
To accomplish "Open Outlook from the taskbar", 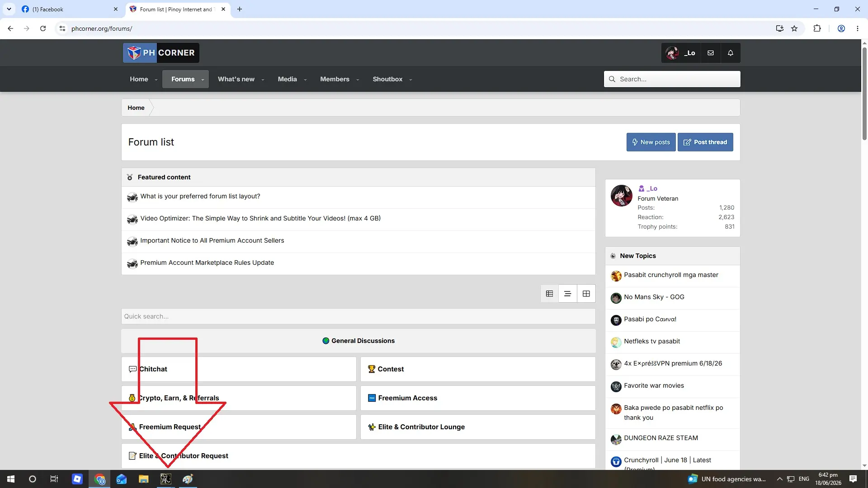I will 122,479.
